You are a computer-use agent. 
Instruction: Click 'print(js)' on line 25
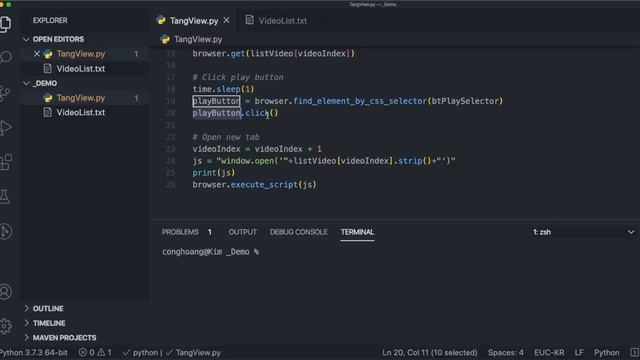click(214, 173)
